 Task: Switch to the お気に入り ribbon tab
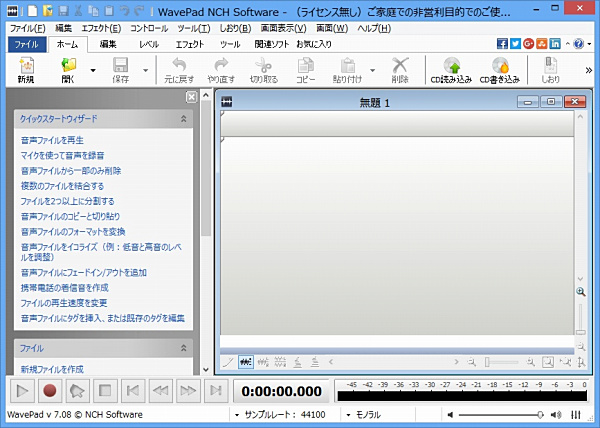click(x=314, y=44)
